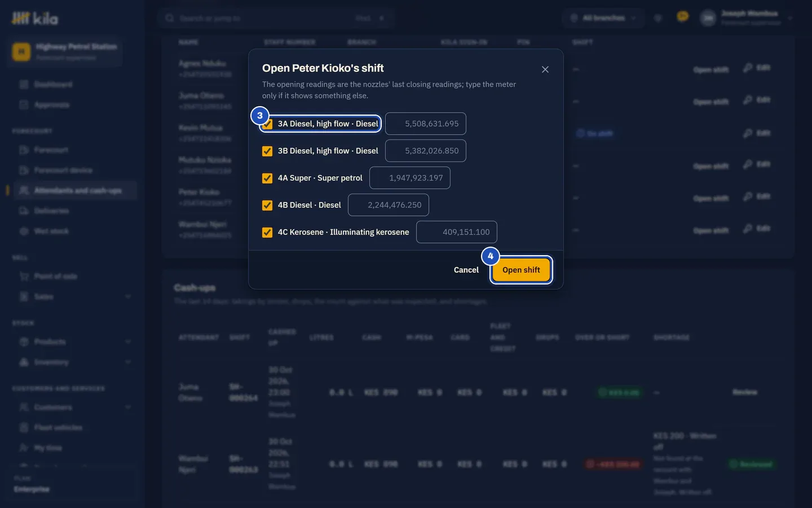This screenshot has height=508, width=812.
Task: Click the background search or jump to field
Action: pos(276,18)
